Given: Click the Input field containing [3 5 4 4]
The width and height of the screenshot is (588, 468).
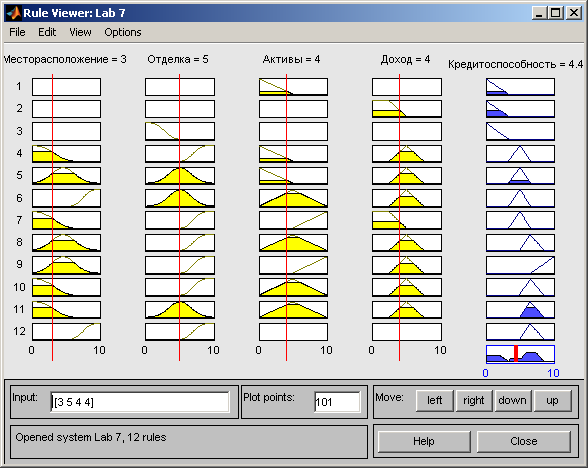Looking at the screenshot, I should click(140, 402).
